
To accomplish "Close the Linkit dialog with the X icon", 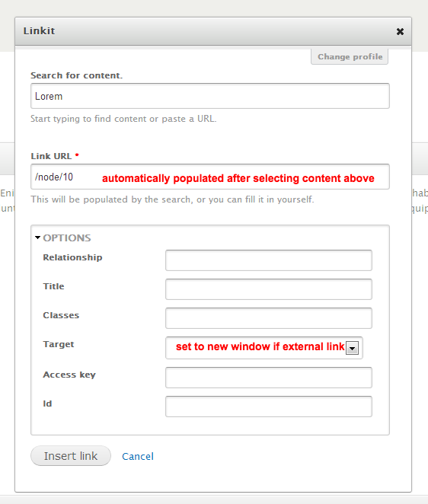I will pos(400,31).
